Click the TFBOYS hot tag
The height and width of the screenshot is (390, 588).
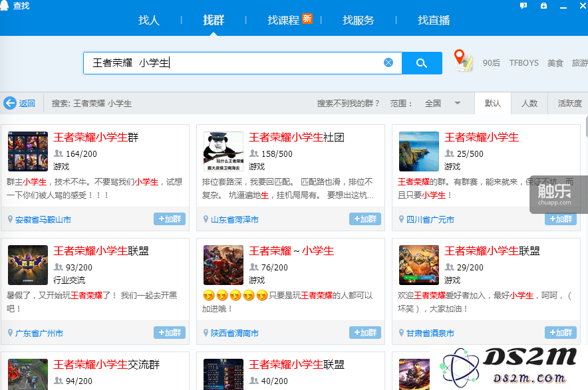point(524,63)
